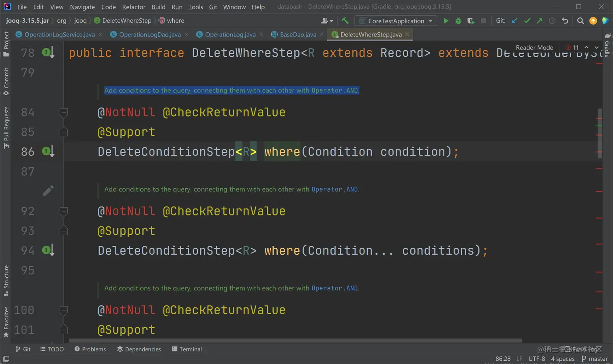This screenshot has width=613, height=364.
Task: Switch to BaseDao.java tab
Action: tap(298, 34)
